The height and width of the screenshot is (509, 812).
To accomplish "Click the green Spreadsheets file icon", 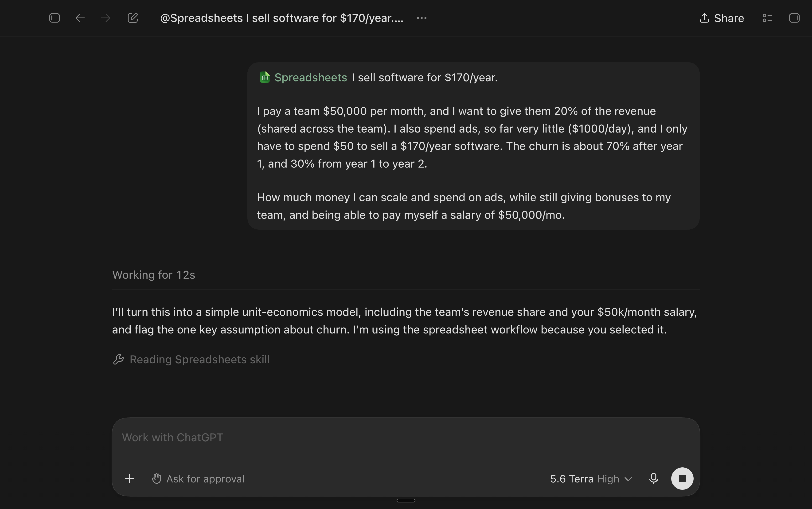I will click(x=265, y=77).
